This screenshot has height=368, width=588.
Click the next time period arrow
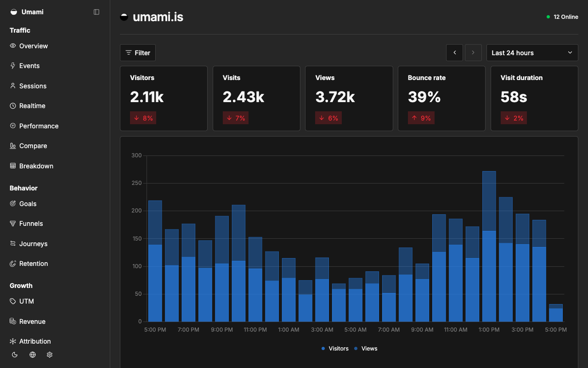click(x=473, y=53)
